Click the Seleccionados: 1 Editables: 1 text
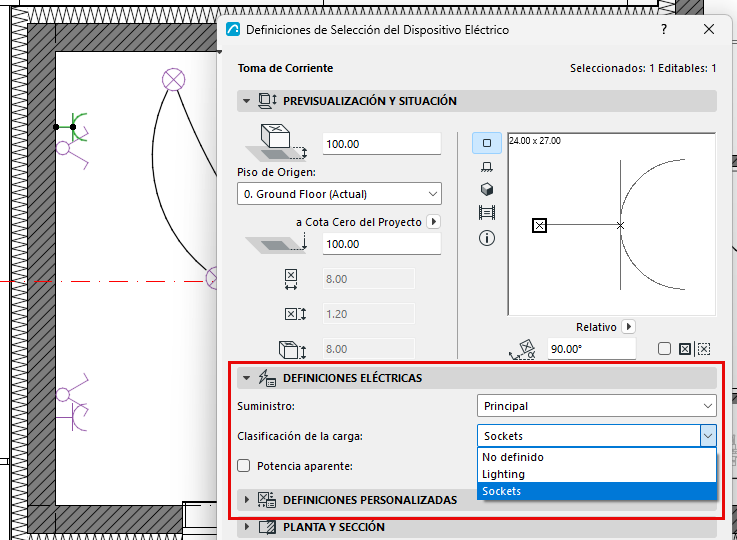 pos(643,68)
